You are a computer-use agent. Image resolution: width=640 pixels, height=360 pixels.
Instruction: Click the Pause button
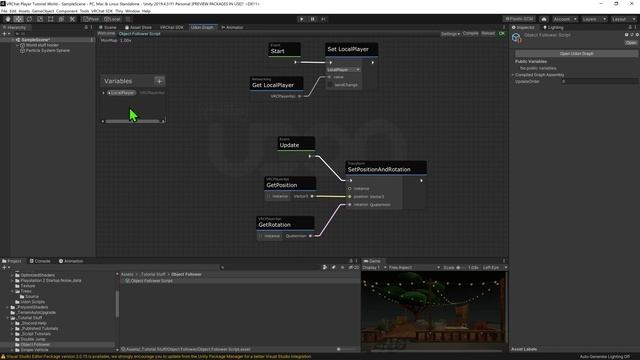(x=313, y=19)
